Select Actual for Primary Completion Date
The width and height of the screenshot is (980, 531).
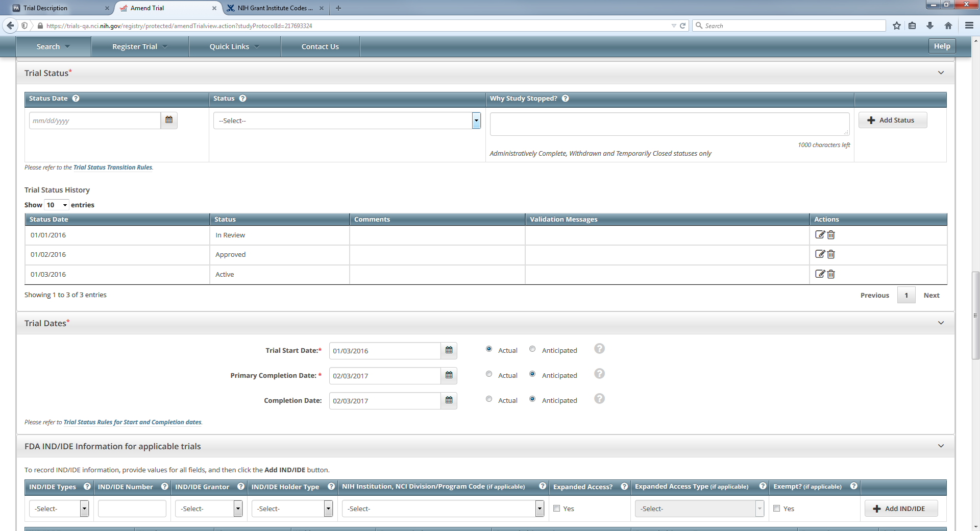click(x=489, y=374)
